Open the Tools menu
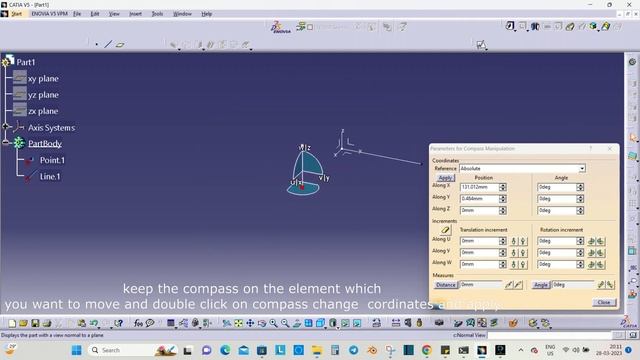The image size is (640, 360). point(157,14)
